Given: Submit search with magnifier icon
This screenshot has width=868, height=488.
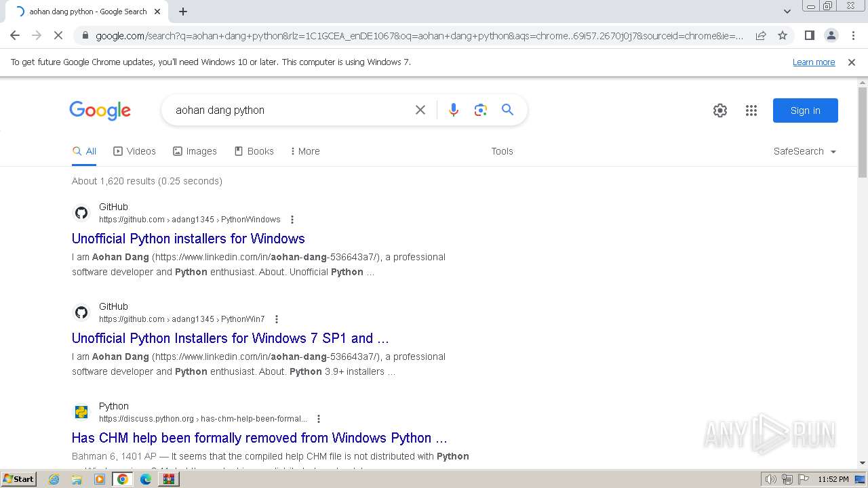Looking at the screenshot, I should click(x=507, y=110).
